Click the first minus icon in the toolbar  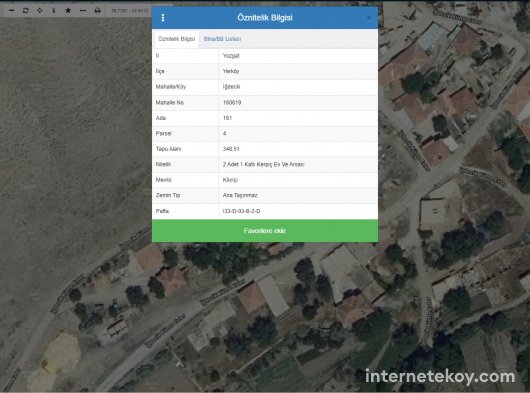click(11, 10)
